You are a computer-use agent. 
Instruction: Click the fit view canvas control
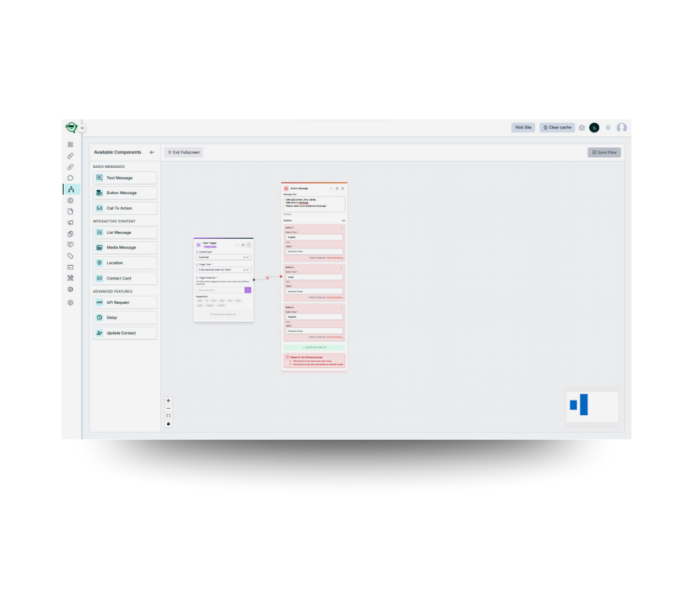pyautogui.click(x=169, y=416)
